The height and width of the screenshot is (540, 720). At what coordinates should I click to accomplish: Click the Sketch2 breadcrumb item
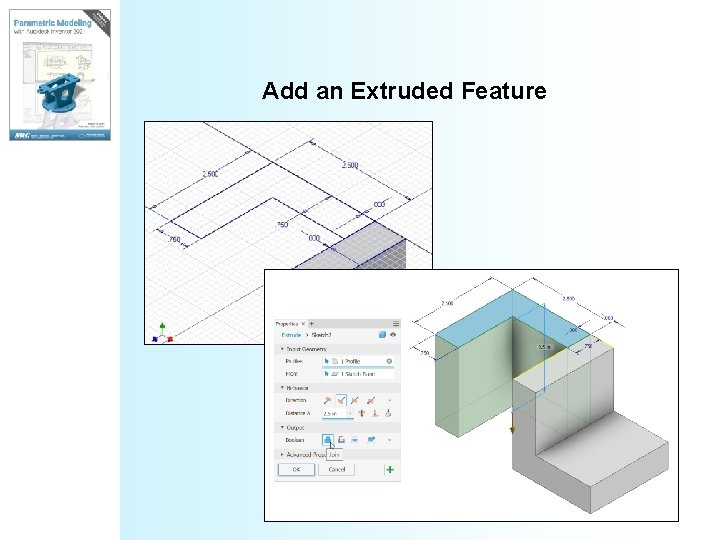pos(321,335)
